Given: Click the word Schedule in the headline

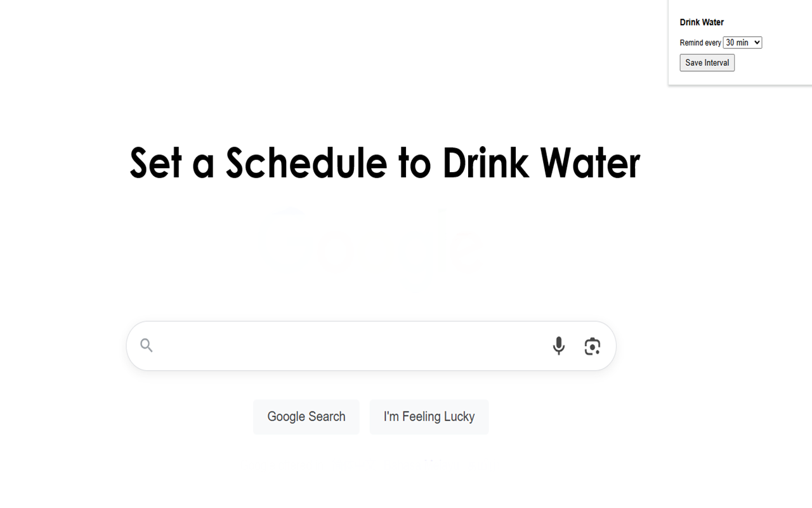Looking at the screenshot, I should (306, 163).
